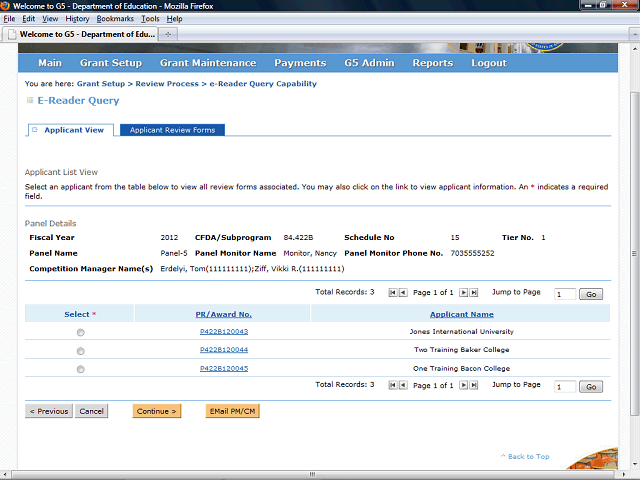640x480 pixels.
Task: Click last page icon in top pager
Action: tap(473, 293)
